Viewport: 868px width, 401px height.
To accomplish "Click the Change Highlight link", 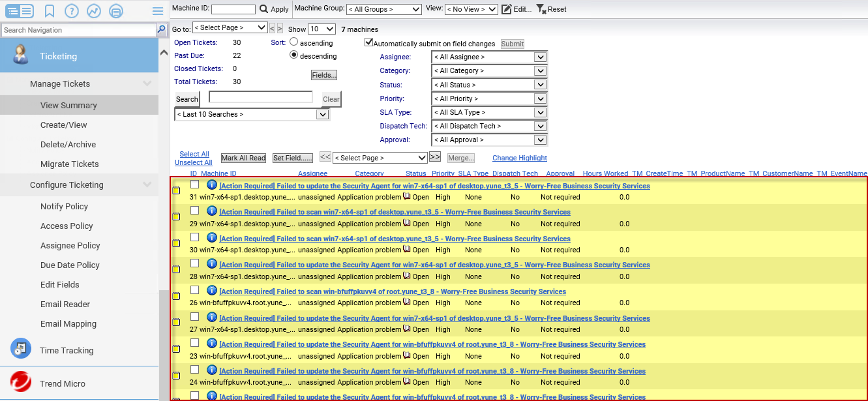I will click(x=519, y=158).
